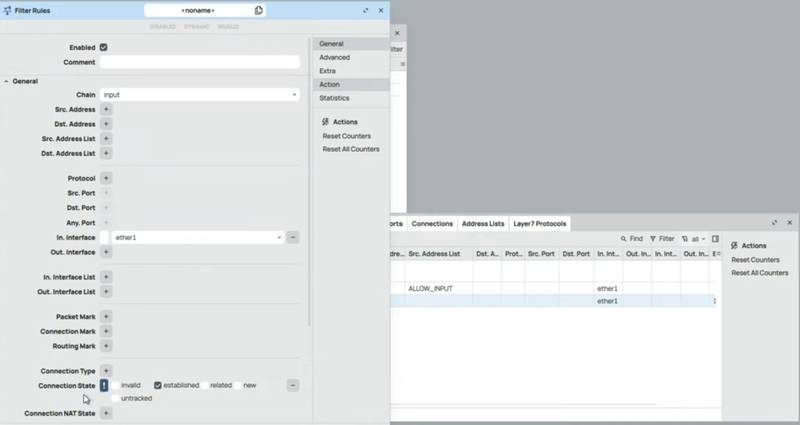
Task: Select the ALLOW_INPUT table row cell
Action: [x=439, y=288]
